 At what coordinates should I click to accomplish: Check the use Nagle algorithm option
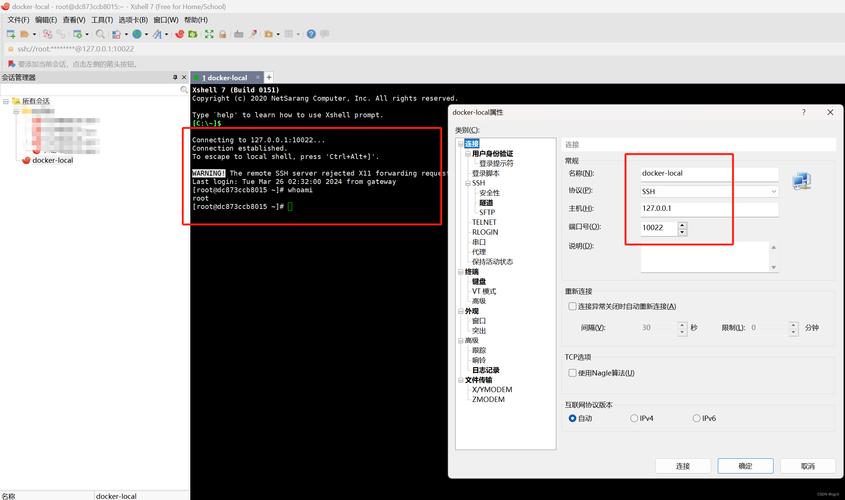pyautogui.click(x=572, y=373)
